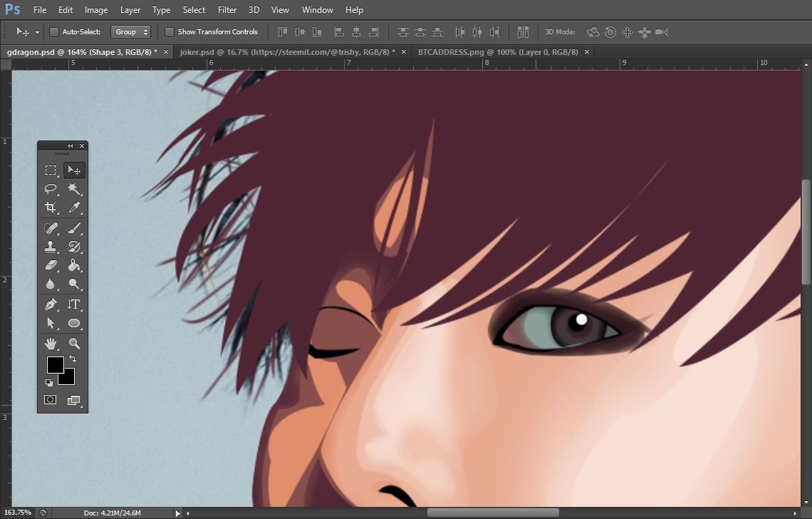Image resolution: width=812 pixels, height=519 pixels.
Task: Check Show Transform Controls
Action: 170,32
